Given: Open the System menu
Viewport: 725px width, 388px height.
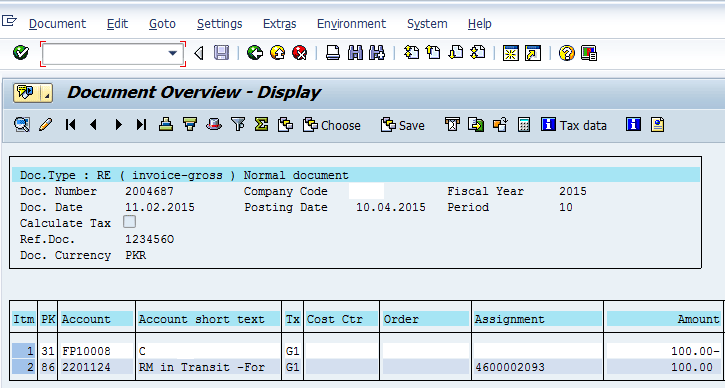Looking at the screenshot, I should tap(427, 24).
